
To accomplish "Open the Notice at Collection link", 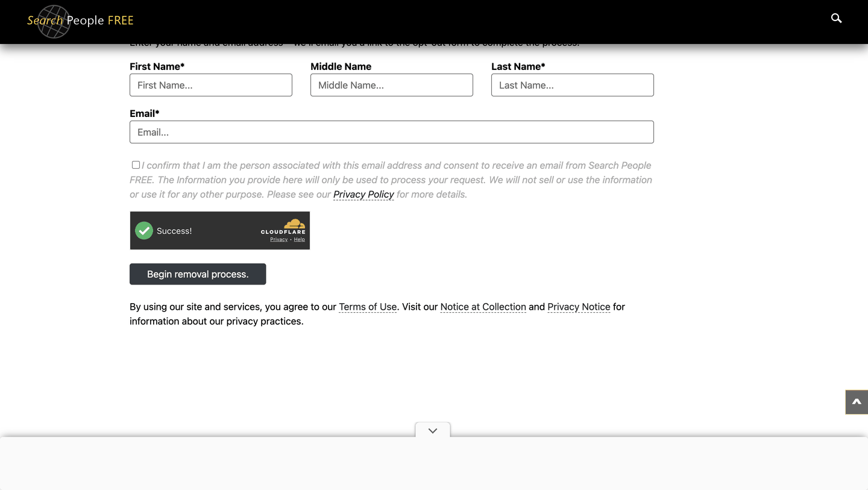I will pos(483,307).
